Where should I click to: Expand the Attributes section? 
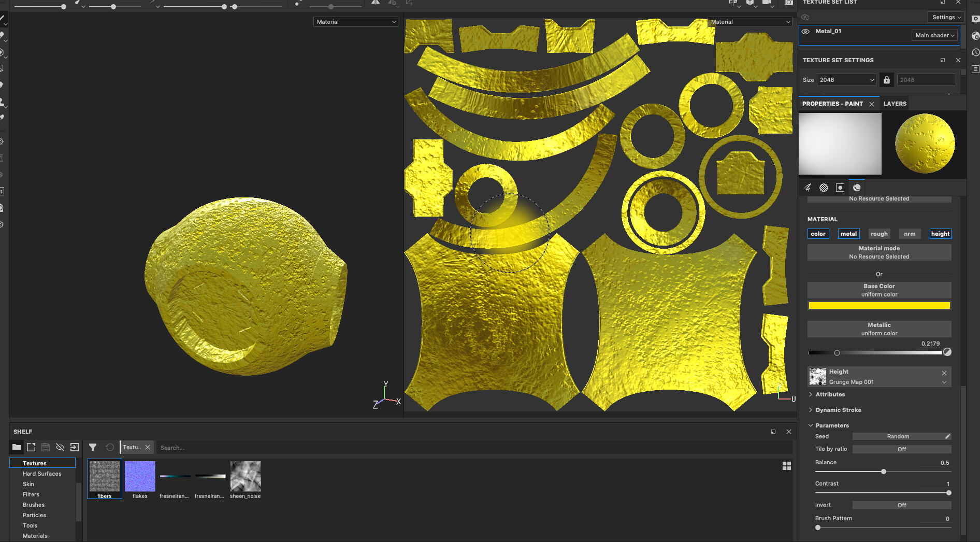(x=830, y=394)
